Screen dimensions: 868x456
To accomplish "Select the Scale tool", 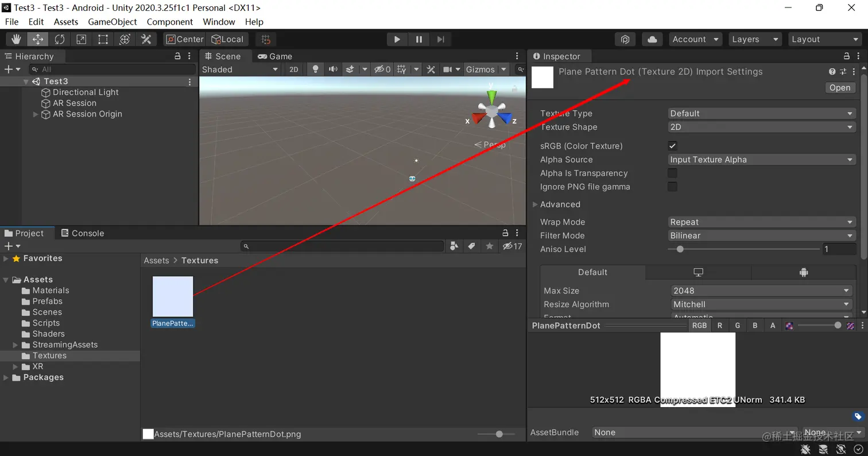I will pos(81,39).
